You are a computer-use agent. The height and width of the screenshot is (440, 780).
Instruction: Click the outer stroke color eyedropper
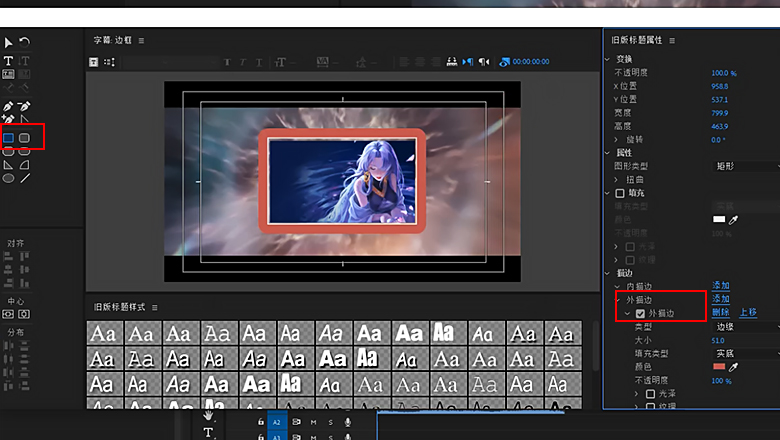tap(733, 367)
